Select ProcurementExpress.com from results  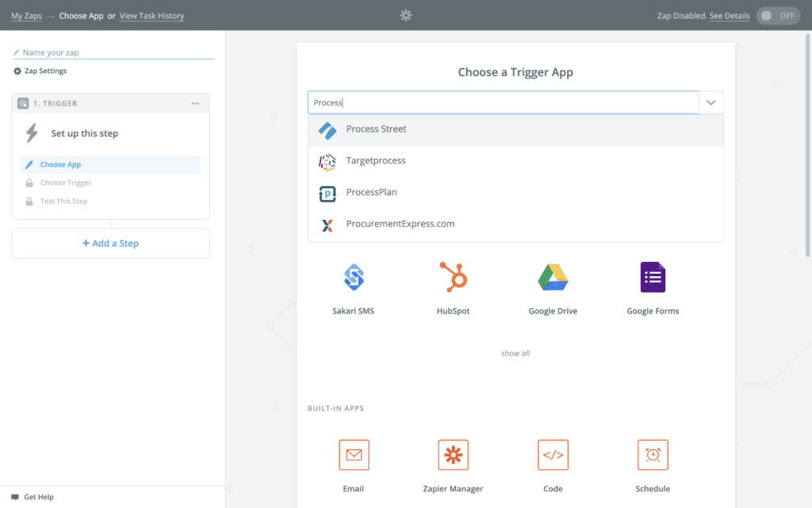pyautogui.click(x=515, y=225)
